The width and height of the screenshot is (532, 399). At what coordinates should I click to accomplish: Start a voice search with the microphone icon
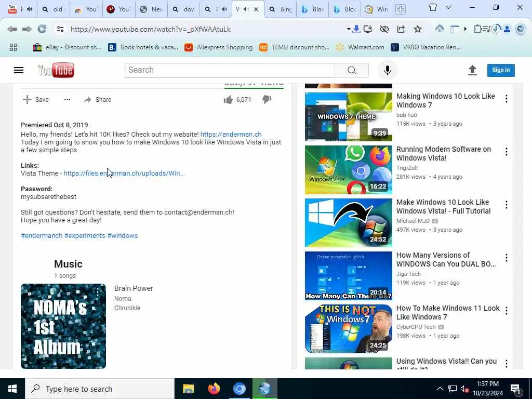pyautogui.click(x=387, y=70)
